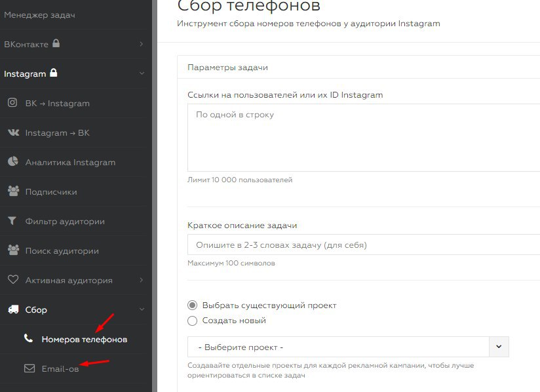Click the dropdown arrow of project selector

pyautogui.click(x=499, y=347)
